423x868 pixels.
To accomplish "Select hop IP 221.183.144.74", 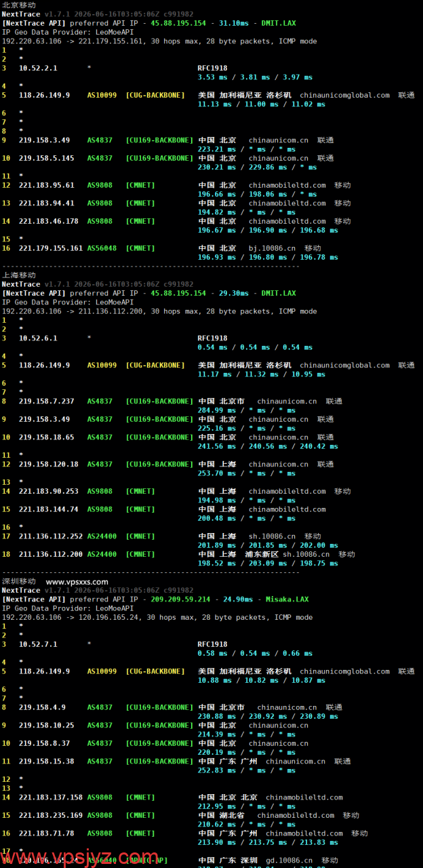I will pos(49,509).
